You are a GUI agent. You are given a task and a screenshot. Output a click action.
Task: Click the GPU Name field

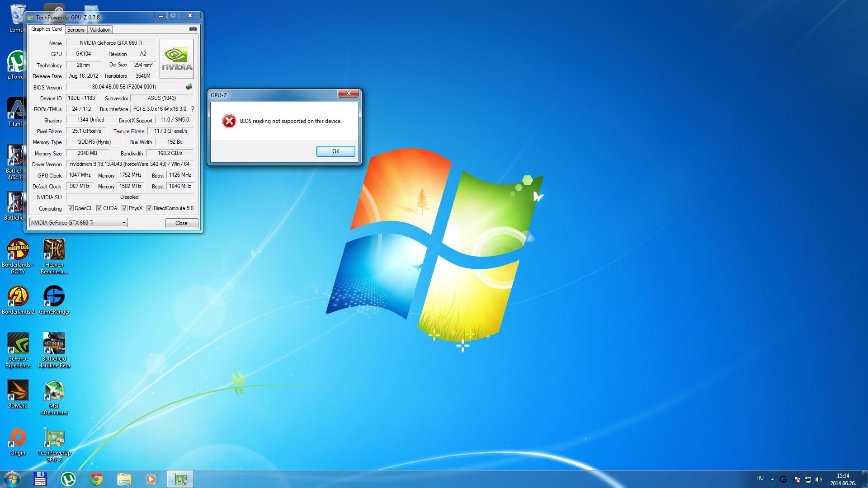coord(111,43)
